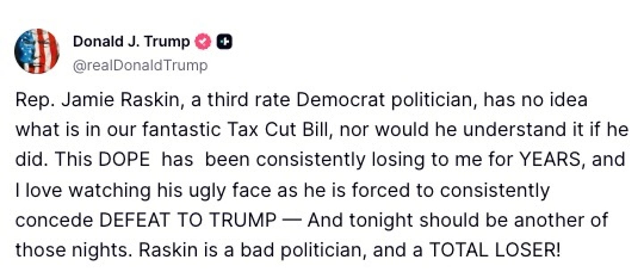644x272 pixels.
Task: Open the Donald J. Trump display name
Action: click(x=131, y=42)
